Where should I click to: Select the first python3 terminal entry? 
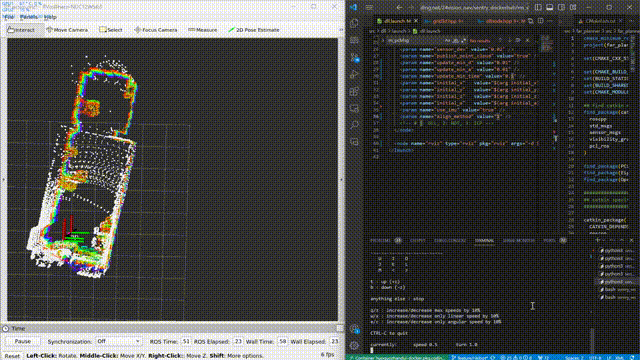(616, 251)
